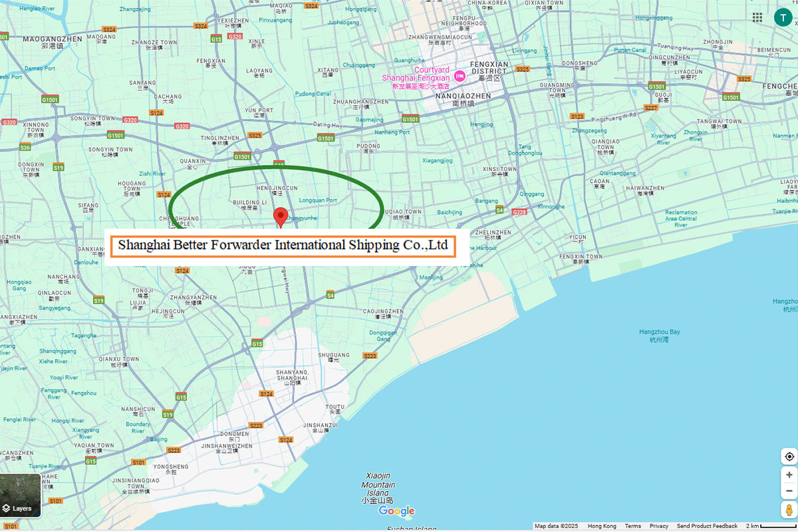Click the Reclamation Area Central River label
The image size is (798, 532).
coord(681,219)
